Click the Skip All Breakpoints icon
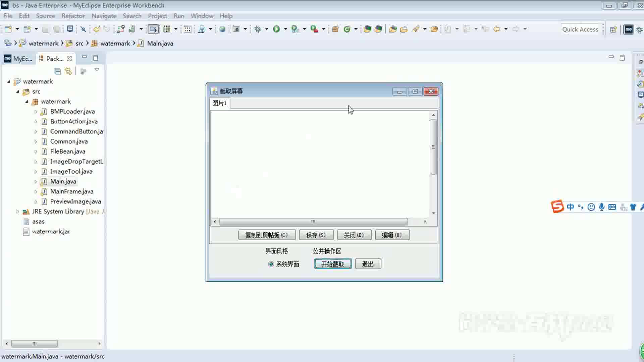The height and width of the screenshot is (362, 644). [83, 29]
